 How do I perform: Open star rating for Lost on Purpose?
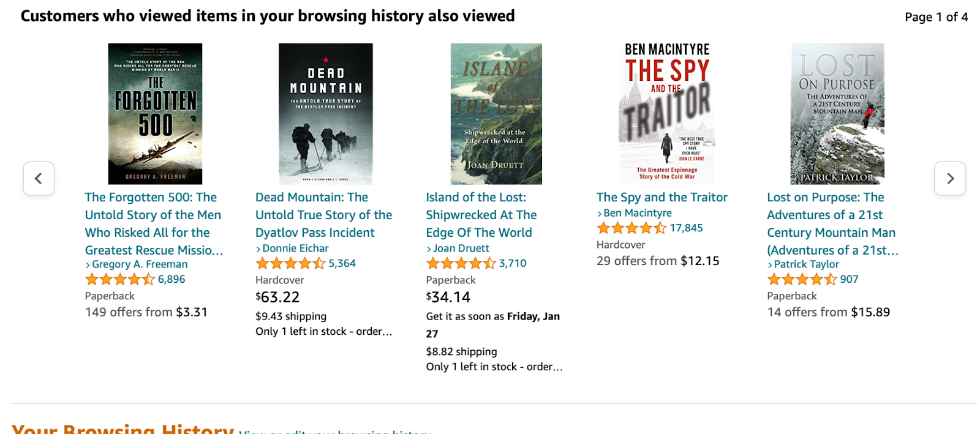pyautogui.click(x=802, y=280)
